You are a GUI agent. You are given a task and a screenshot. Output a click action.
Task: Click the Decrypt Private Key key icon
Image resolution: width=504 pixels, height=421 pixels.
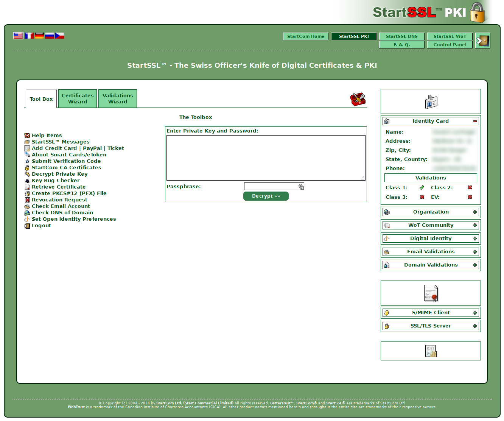27,174
